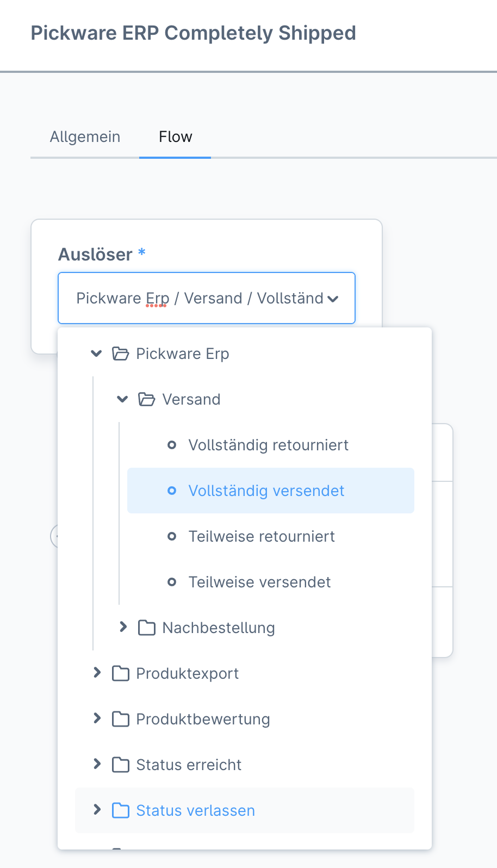Click the Versand open folder icon
497x868 pixels.
(146, 400)
